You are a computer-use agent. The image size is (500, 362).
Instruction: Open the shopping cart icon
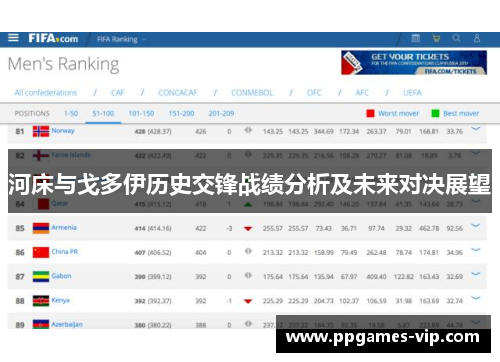(x=436, y=38)
